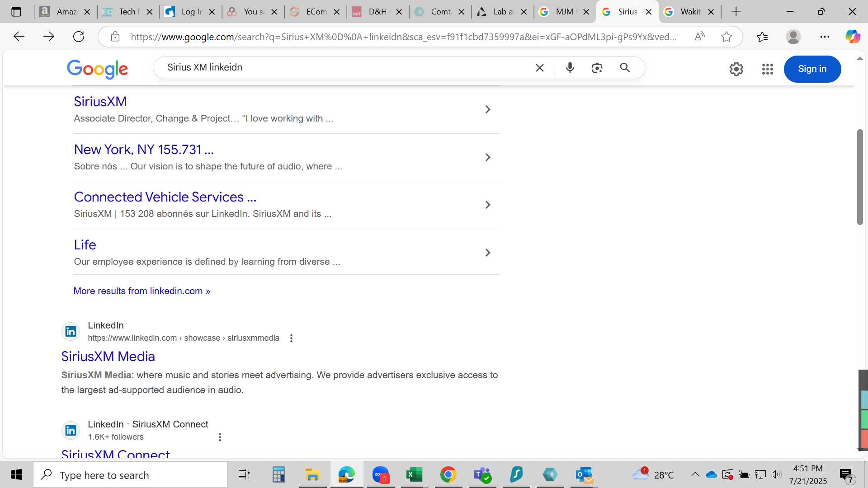
Task: Expand the New York, NY sitelink chevron
Action: 488,157
